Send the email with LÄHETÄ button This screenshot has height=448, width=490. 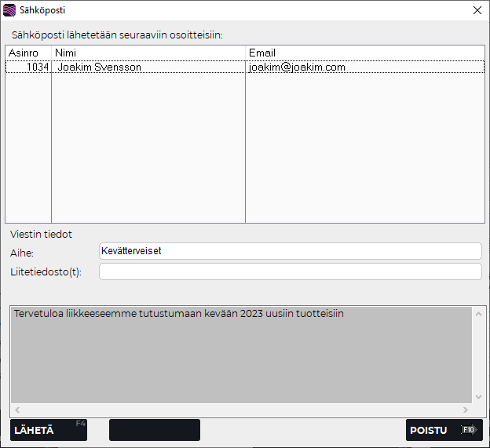point(48,430)
